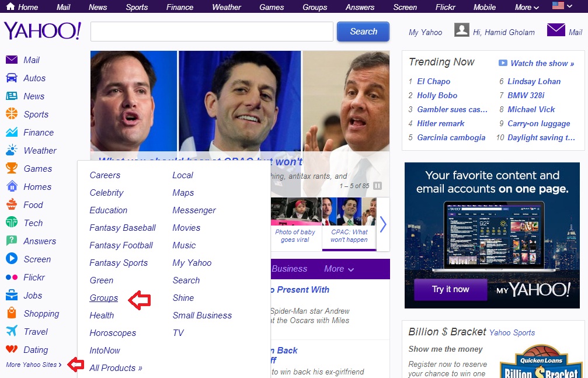Open the Maps link in the sites popup
Viewport: 588px width, 378px height.
point(183,193)
